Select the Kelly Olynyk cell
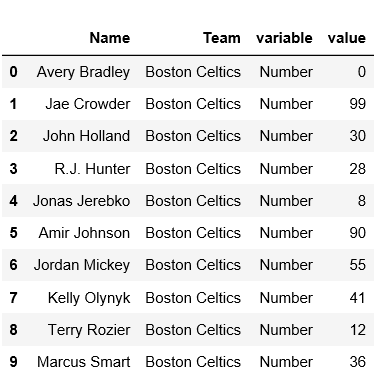Image resolution: width=391 pixels, height=380 pixels. click(89, 298)
